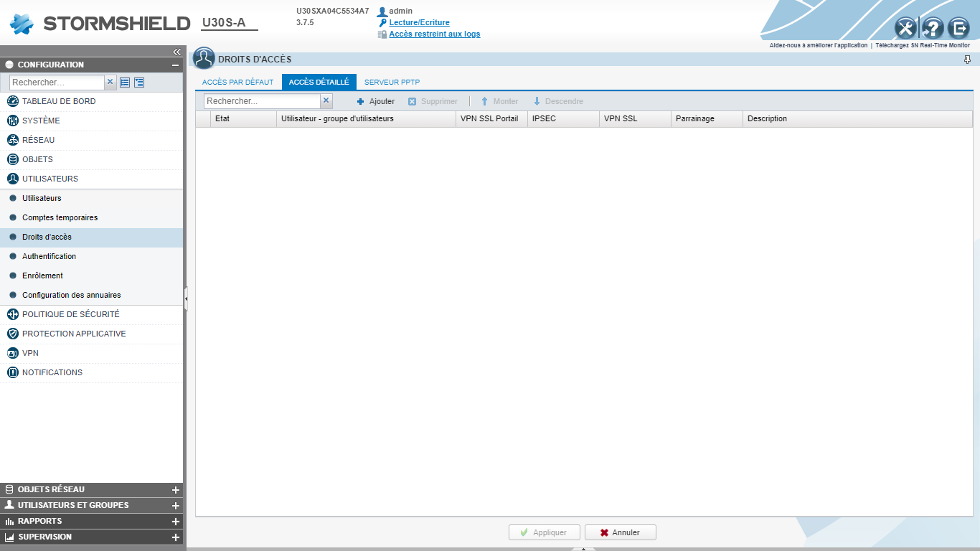Click the pin icon in Droits d'accès header

coord(967,60)
